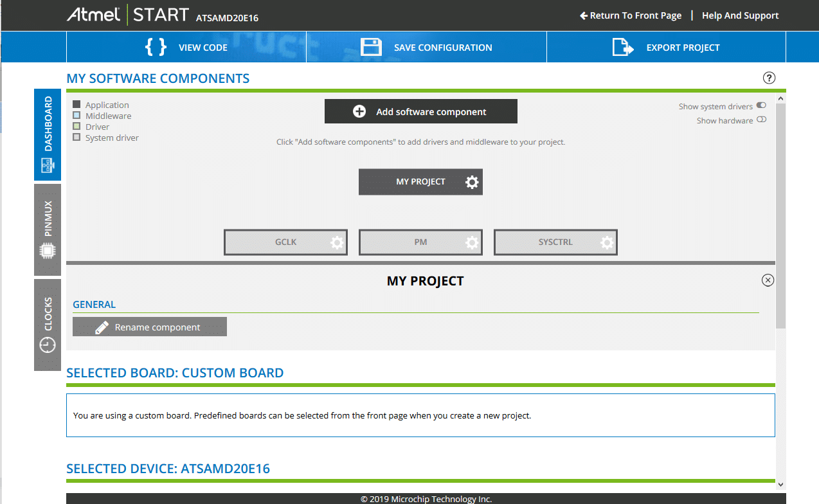The width and height of the screenshot is (819, 504).
Task: Select the PM system driver block
Action: (420, 242)
